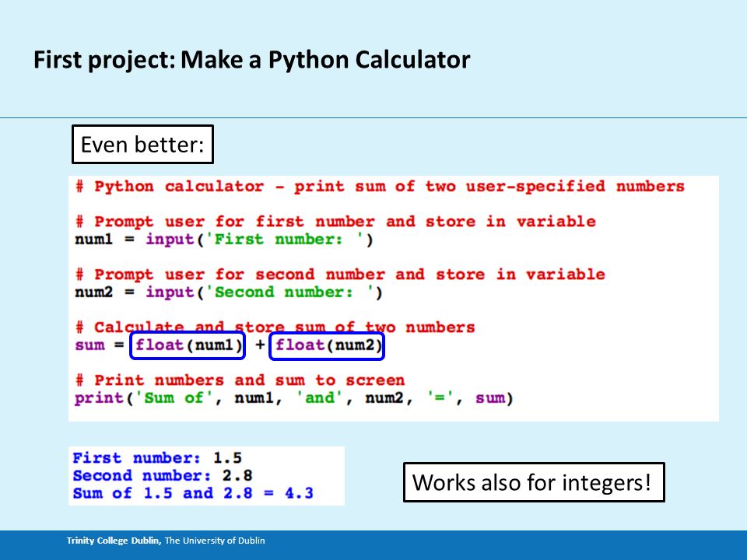Click the print('Sum of', num1, ...) statement
This screenshot has width=747, height=560.
pyautogui.click(x=294, y=397)
